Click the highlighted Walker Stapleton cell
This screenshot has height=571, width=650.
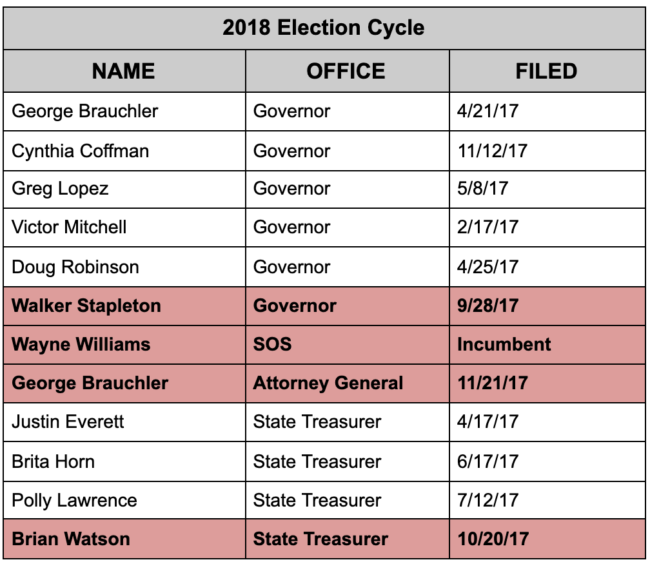click(x=86, y=305)
